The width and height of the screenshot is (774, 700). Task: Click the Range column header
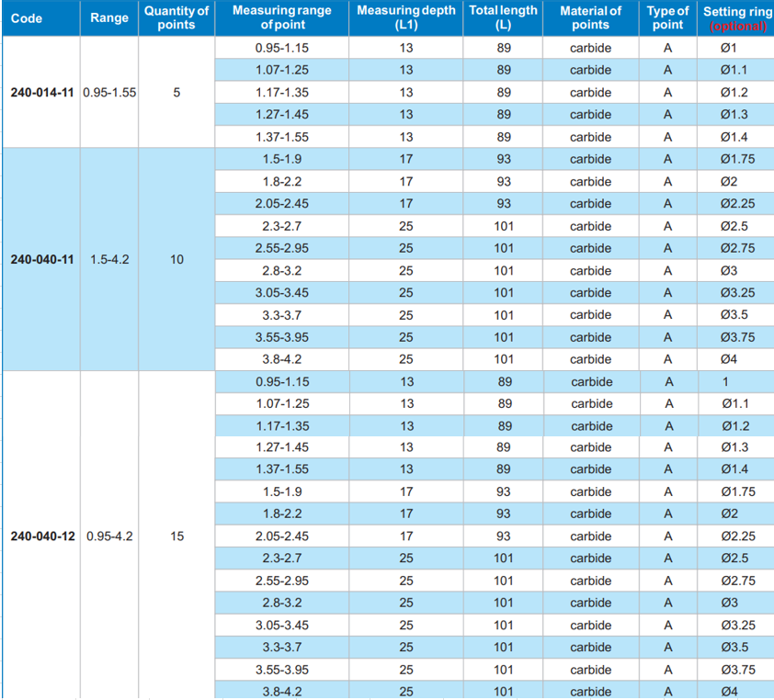pos(109,18)
